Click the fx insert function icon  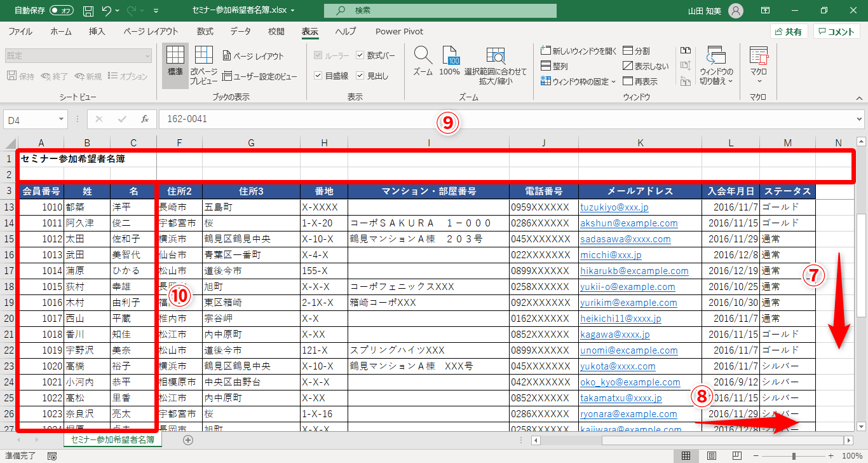click(145, 119)
